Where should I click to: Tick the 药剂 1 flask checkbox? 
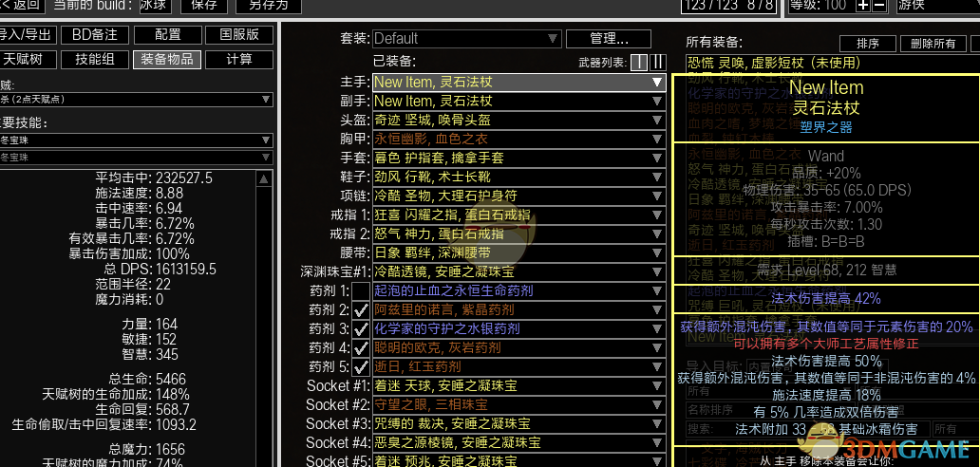point(361,291)
